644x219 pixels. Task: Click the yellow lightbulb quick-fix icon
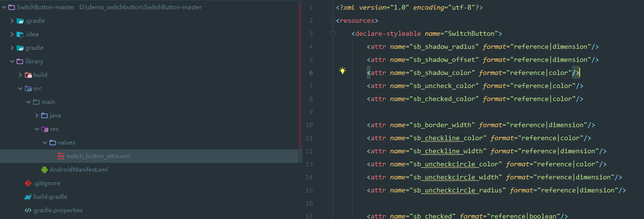coord(343,71)
